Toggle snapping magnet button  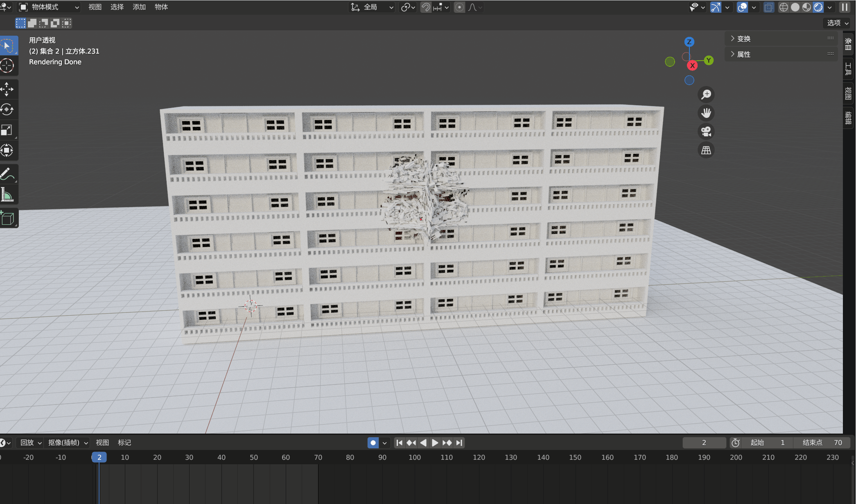[x=426, y=7]
